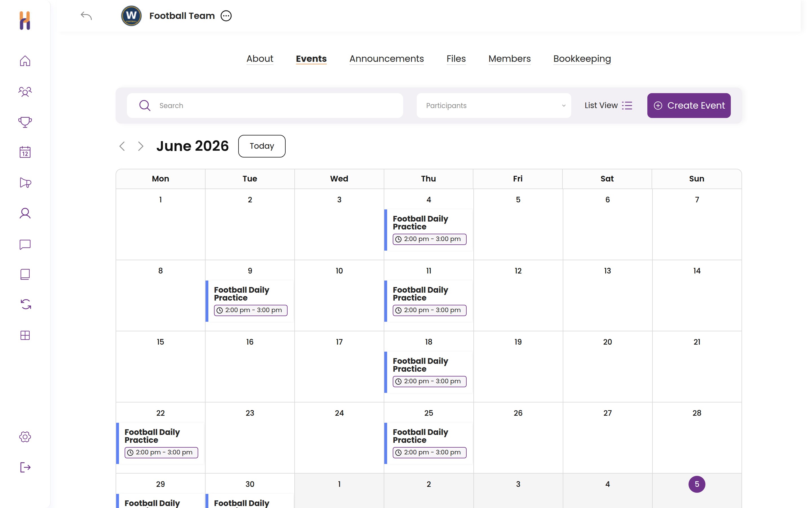812x508 pixels.
Task: Go to next month chevron
Action: pos(141,146)
